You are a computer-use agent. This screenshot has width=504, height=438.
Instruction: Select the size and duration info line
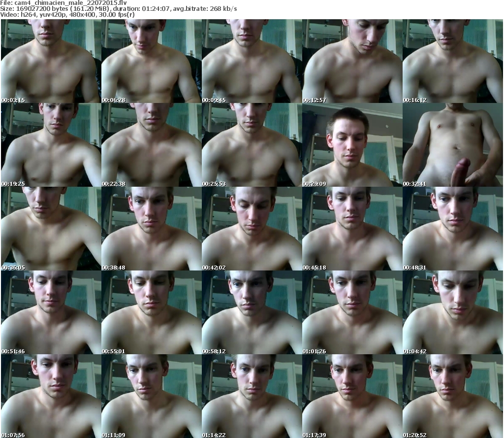tap(119, 9)
